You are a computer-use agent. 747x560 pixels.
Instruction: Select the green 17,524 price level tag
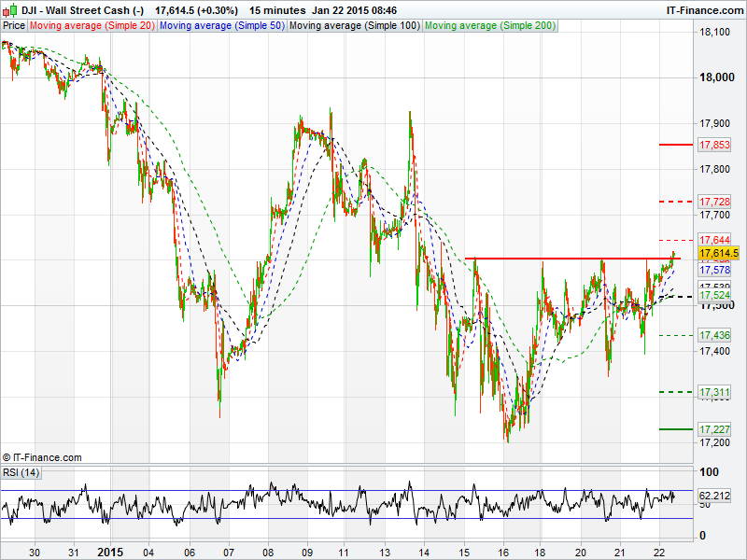click(x=714, y=295)
